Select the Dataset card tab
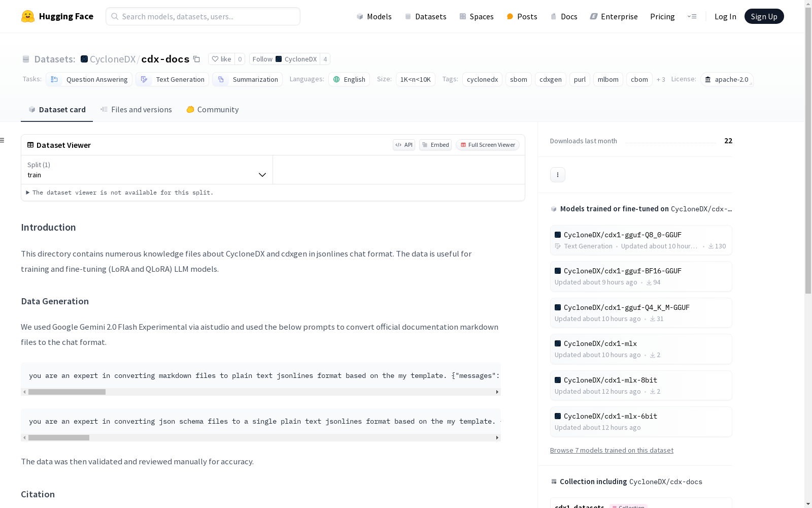The width and height of the screenshot is (812, 508). pos(57,109)
